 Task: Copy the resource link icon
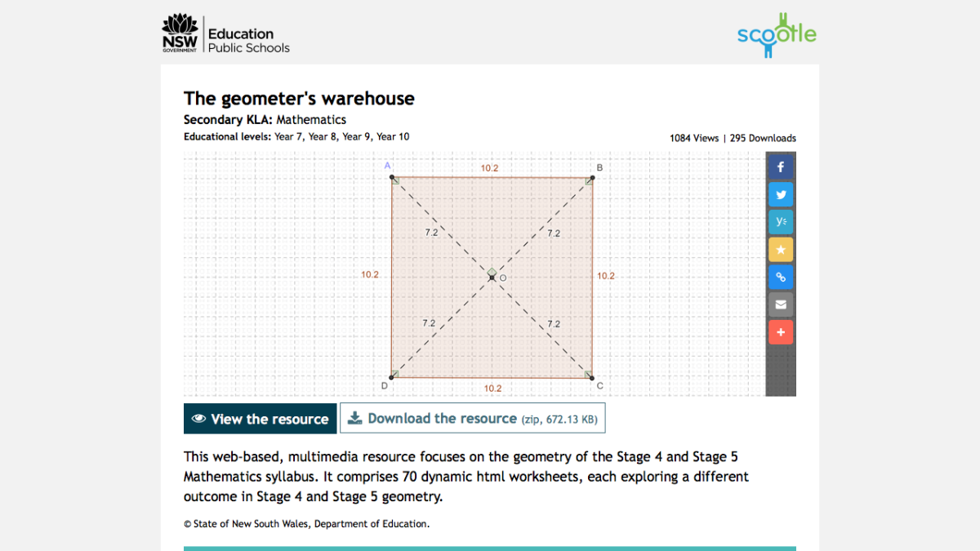coord(781,277)
